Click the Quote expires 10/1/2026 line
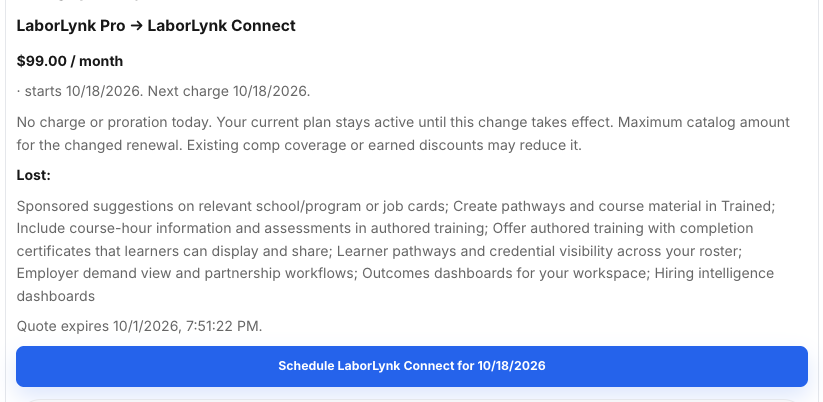 [x=139, y=326]
